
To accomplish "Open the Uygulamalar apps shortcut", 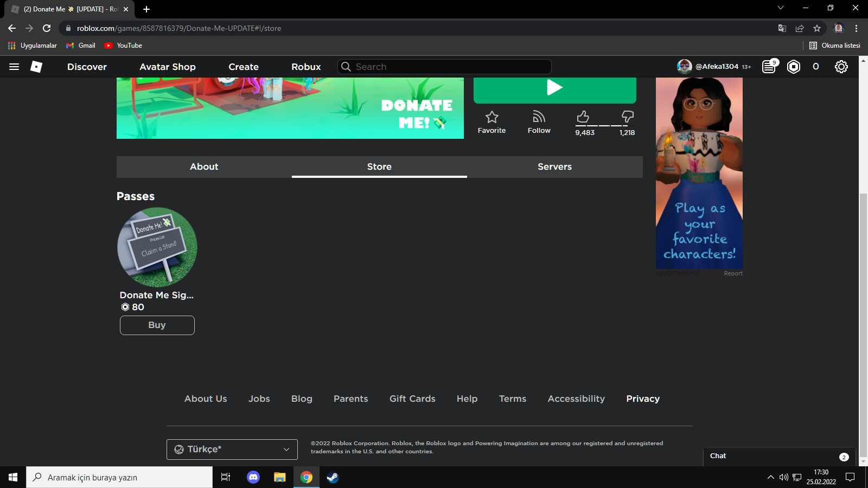I will [x=33, y=46].
